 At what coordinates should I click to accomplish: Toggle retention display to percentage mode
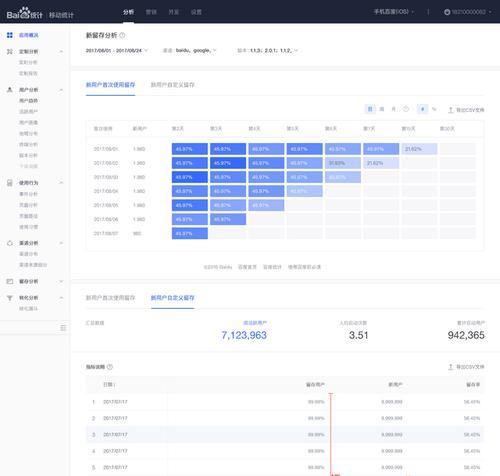[434, 109]
